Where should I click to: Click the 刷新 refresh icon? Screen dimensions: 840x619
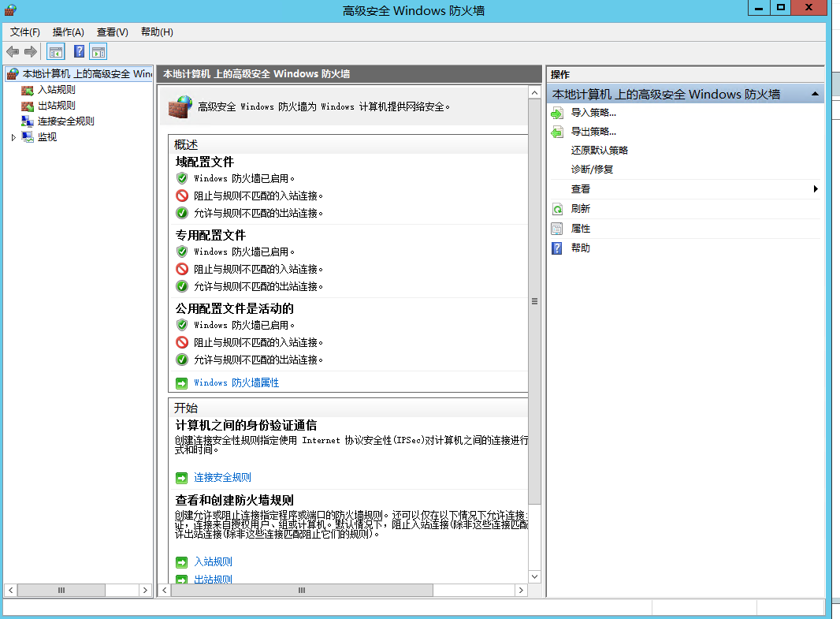pos(557,209)
